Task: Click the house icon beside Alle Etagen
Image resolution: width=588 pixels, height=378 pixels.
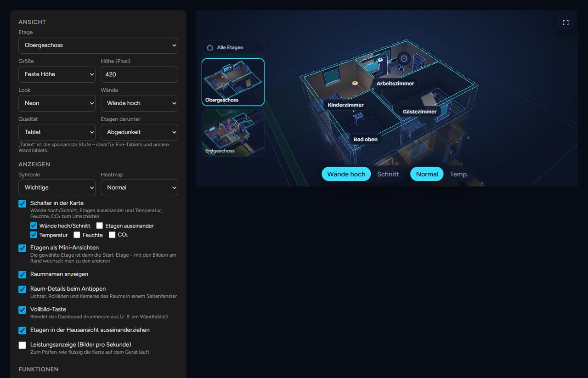Action: click(x=210, y=47)
